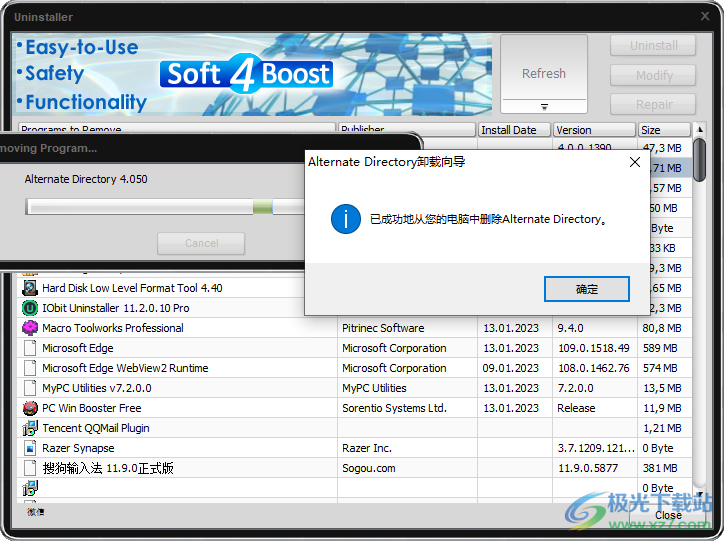The width and height of the screenshot is (724, 541).
Task: Click the Modify button
Action: coord(653,75)
